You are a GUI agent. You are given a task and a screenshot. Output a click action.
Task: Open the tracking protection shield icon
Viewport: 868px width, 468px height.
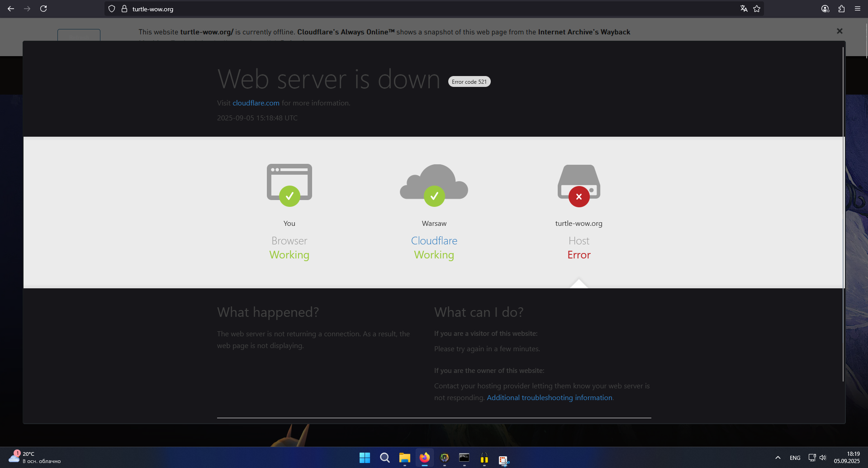(x=112, y=9)
